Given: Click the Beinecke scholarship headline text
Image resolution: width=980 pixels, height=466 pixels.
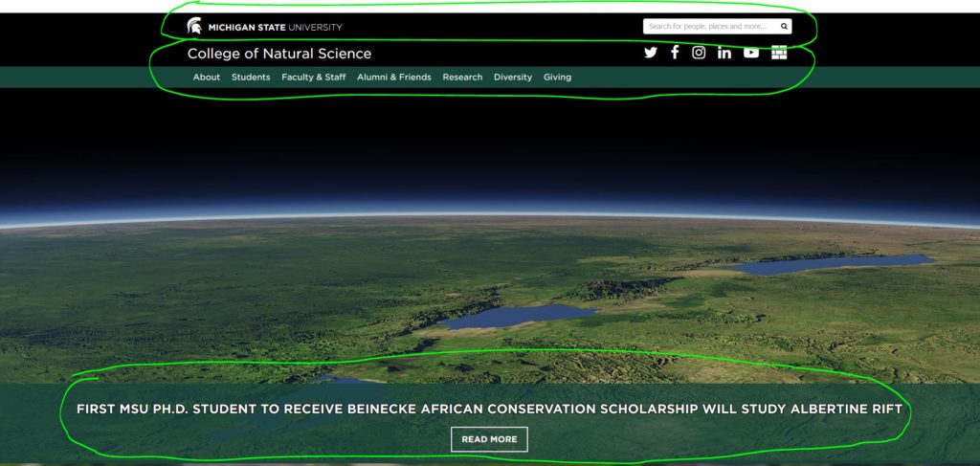Looking at the screenshot, I should 489,410.
